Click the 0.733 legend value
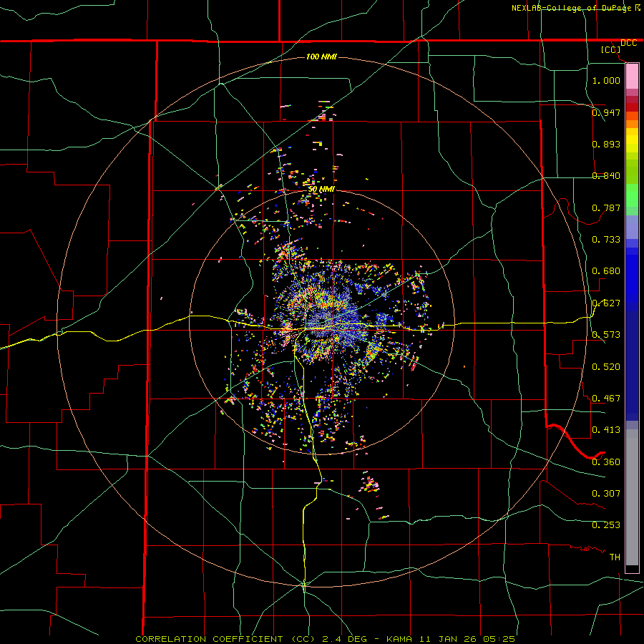Image resolution: width=644 pixels, height=644 pixels. pos(606,240)
